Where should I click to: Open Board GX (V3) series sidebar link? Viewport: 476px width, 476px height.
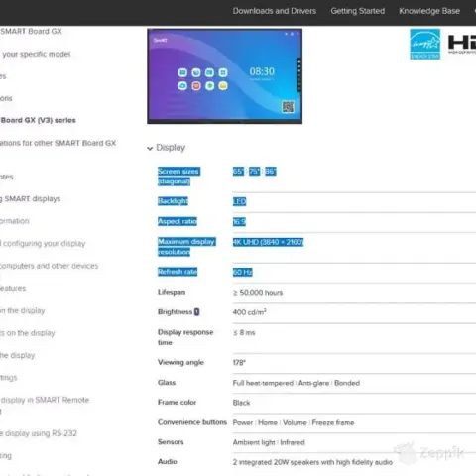[x=38, y=120]
